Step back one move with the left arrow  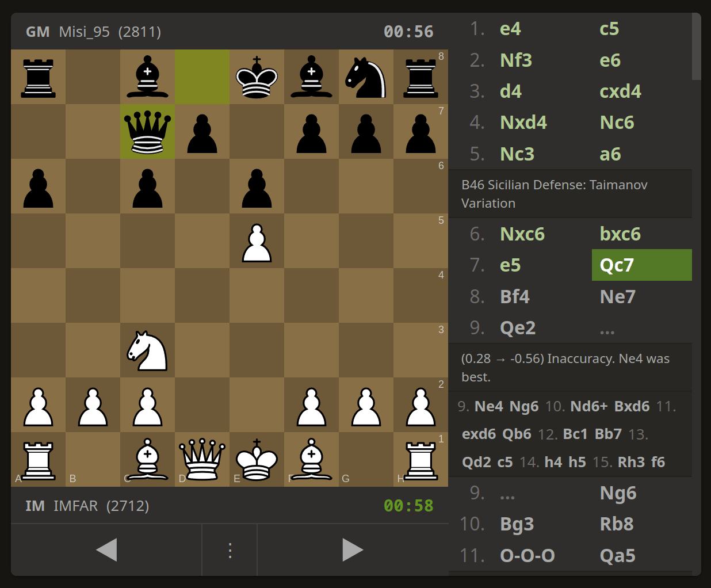106,549
